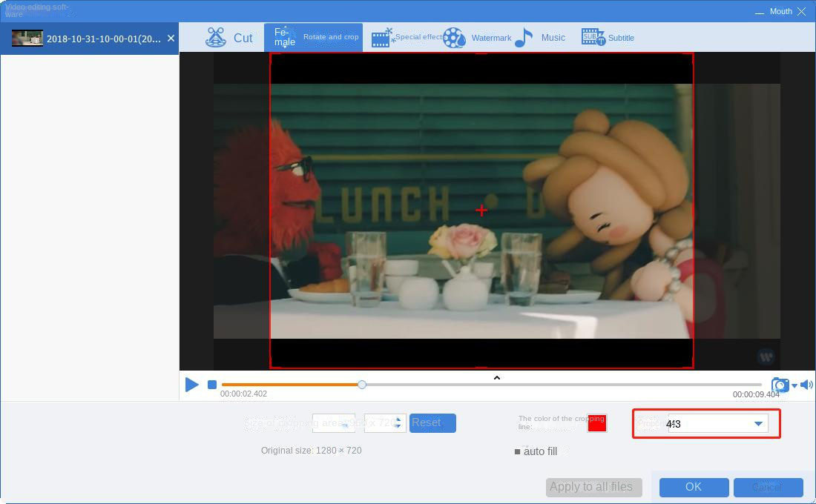Minimize the video editing window
The width and height of the screenshot is (816, 504).
coord(760,12)
